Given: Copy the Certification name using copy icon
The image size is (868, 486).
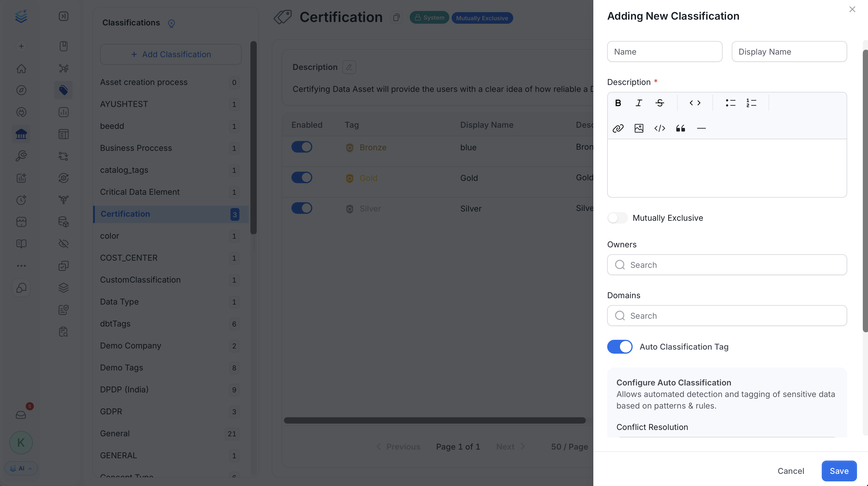Looking at the screenshot, I should (396, 18).
